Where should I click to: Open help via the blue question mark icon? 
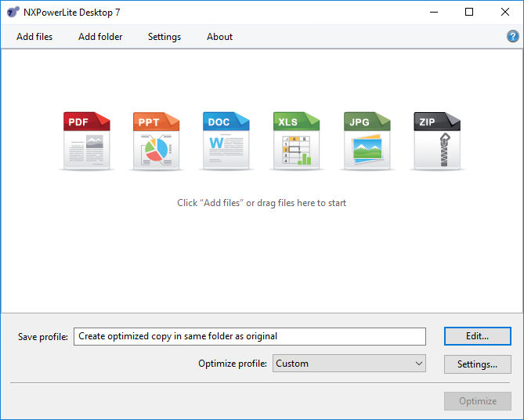pos(512,36)
